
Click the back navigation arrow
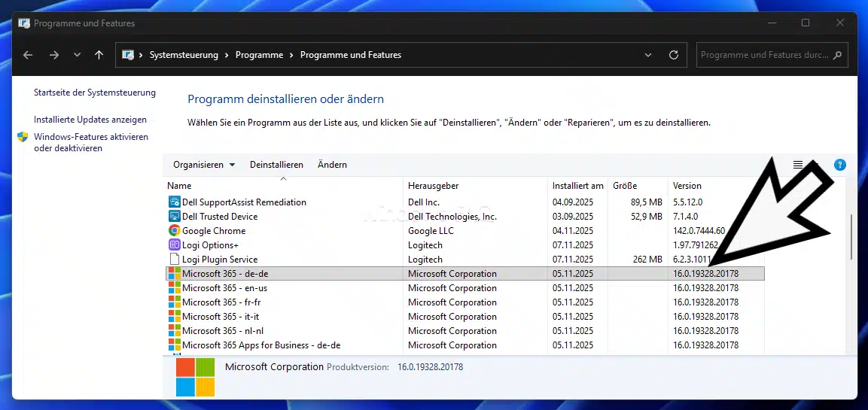(28, 55)
